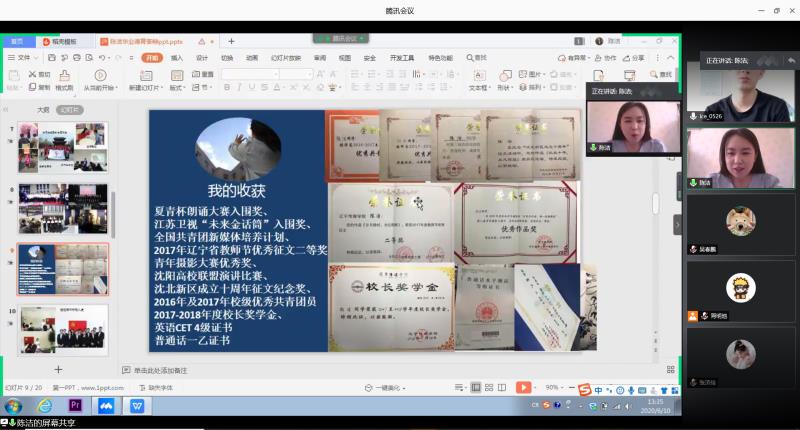Viewport: 800px width, 430px height.
Task: Click the Format Painter (格式刷) icon
Action: [64, 75]
